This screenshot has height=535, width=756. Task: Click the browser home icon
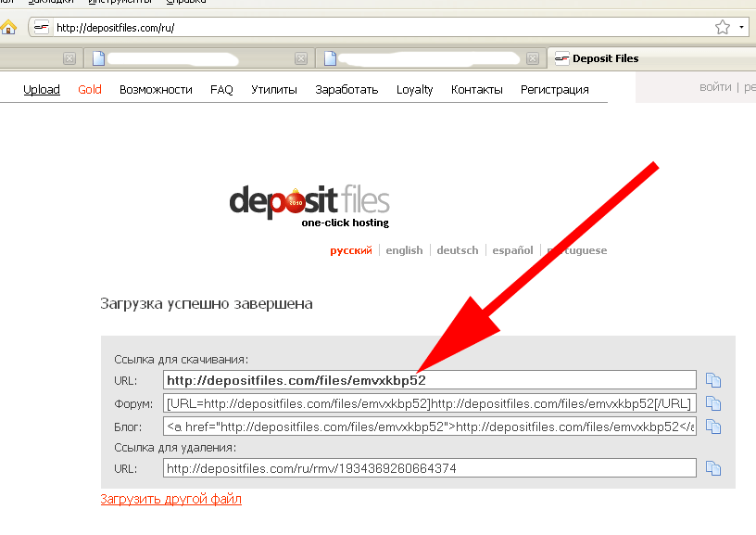(8, 27)
